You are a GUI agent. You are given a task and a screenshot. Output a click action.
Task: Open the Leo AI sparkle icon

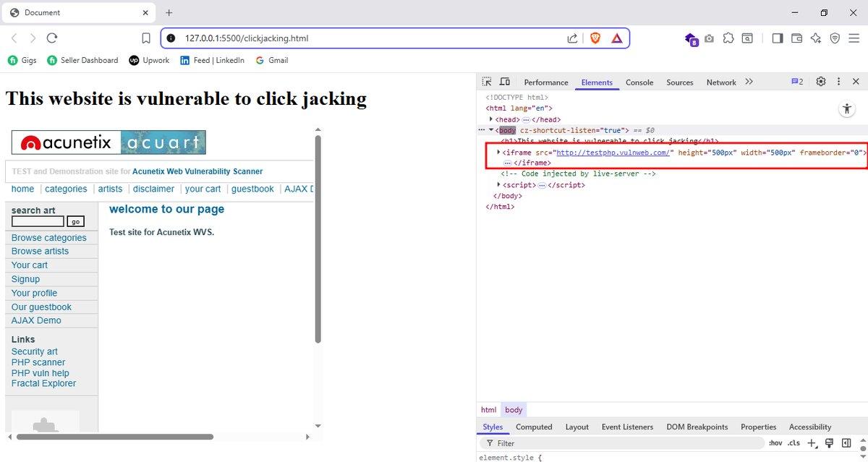816,38
